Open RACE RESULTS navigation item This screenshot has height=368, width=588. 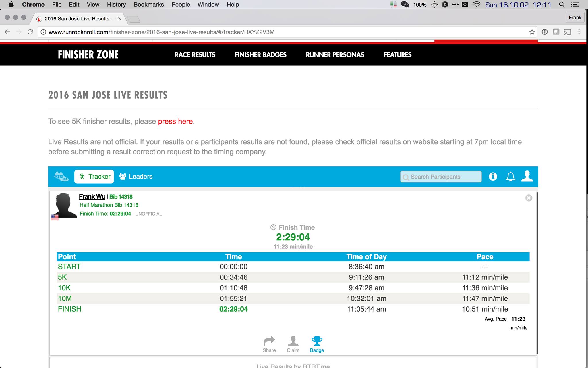195,55
